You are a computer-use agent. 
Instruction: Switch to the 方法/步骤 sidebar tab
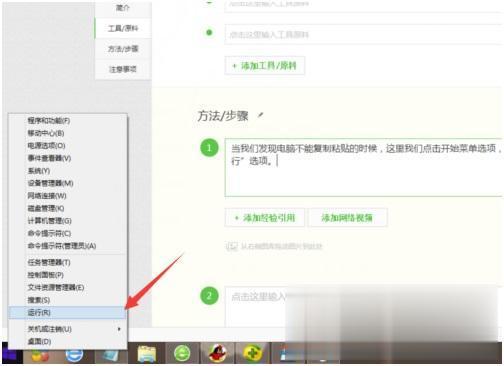[x=123, y=49]
